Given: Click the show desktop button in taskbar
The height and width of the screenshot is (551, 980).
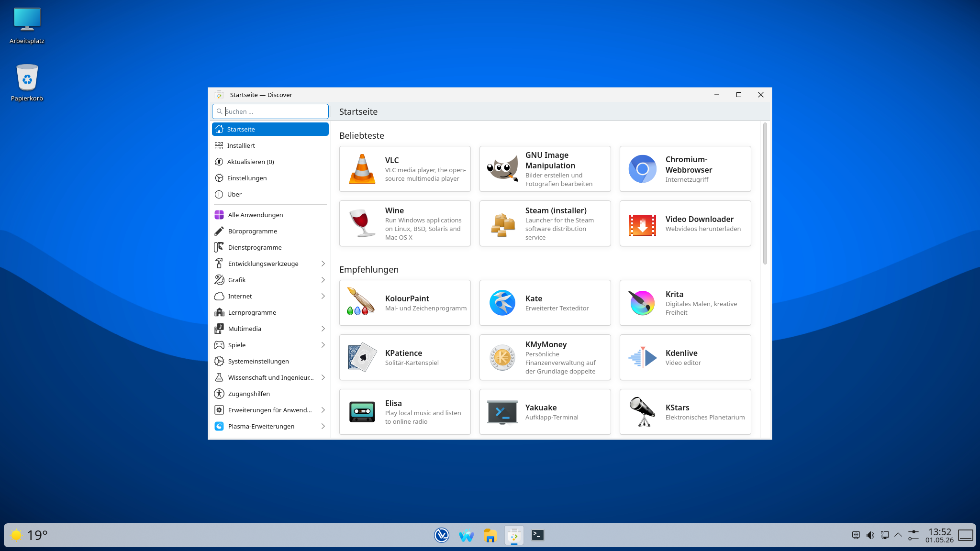Looking at the screenshot, I should point(966,535).
